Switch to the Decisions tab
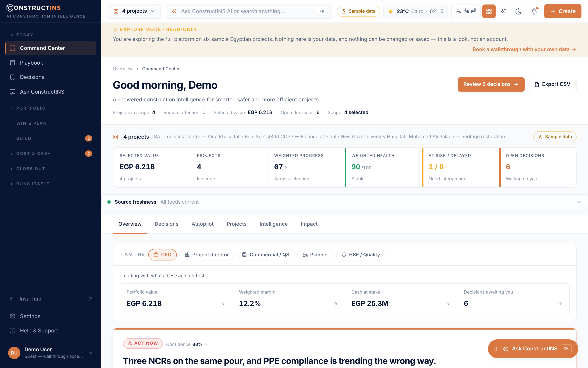Viewport: 588px width, 368px height. (166, 224)
